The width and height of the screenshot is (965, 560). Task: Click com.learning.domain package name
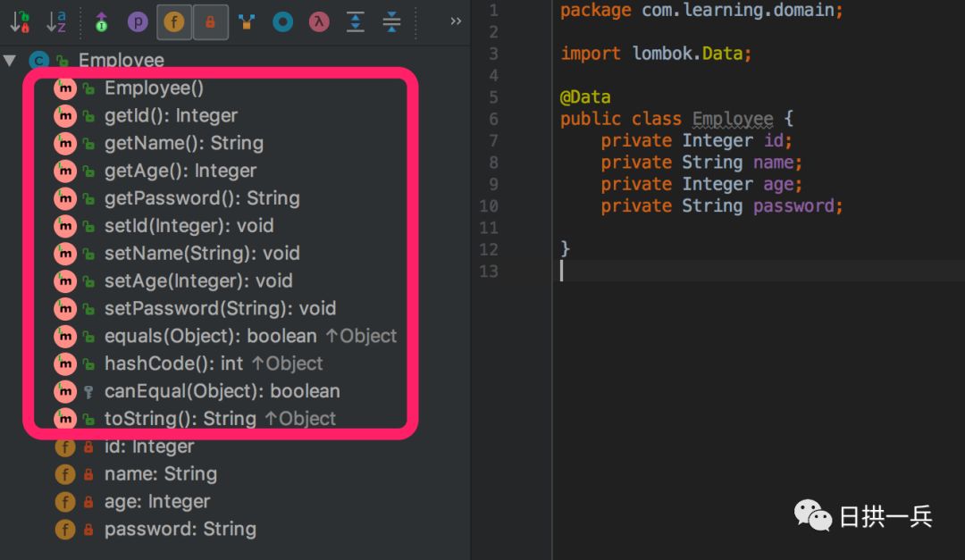tap(738, 11)
